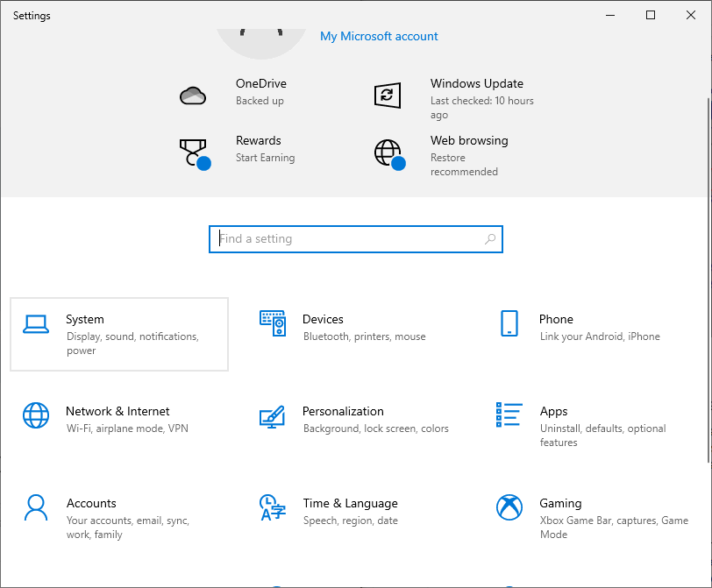Click the search magnifier in the search box

click(490, 239)
